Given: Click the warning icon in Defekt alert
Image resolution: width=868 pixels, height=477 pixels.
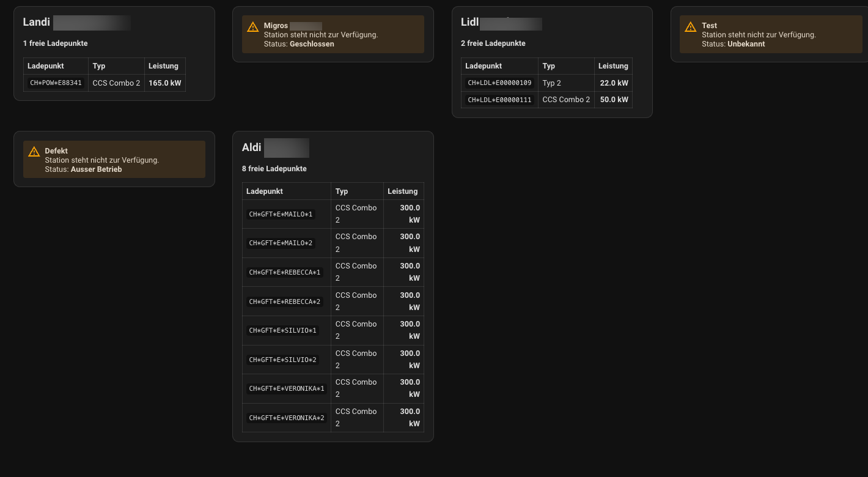Looking at the screenshot, I should (x=33, y=152).
